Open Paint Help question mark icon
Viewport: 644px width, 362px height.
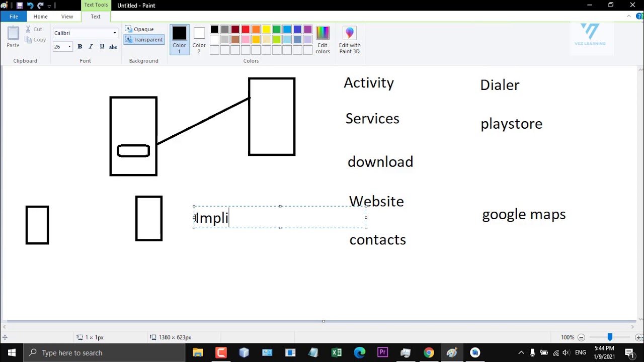[639, 17]
